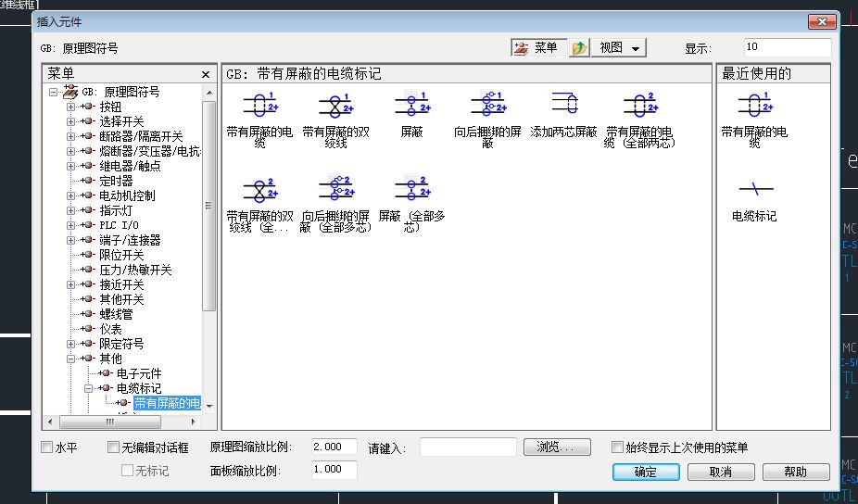Click the 浏览... button

[x=557, y=447]
